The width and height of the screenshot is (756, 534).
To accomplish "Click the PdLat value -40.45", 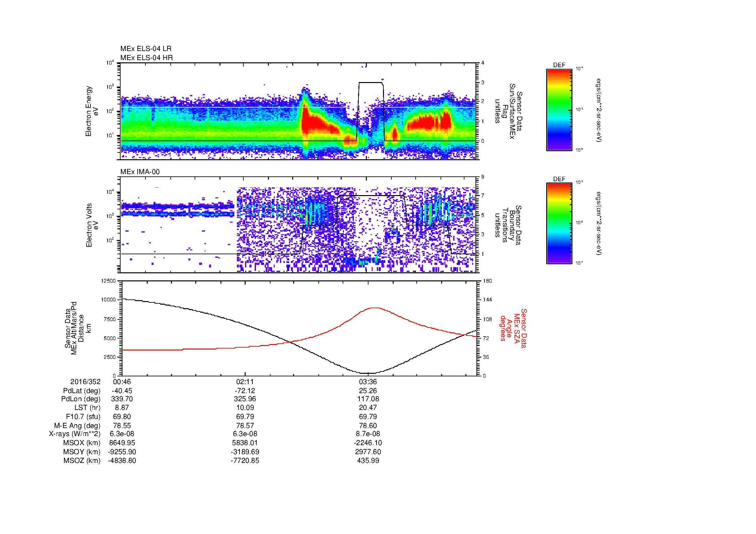I will coord(122,391).
